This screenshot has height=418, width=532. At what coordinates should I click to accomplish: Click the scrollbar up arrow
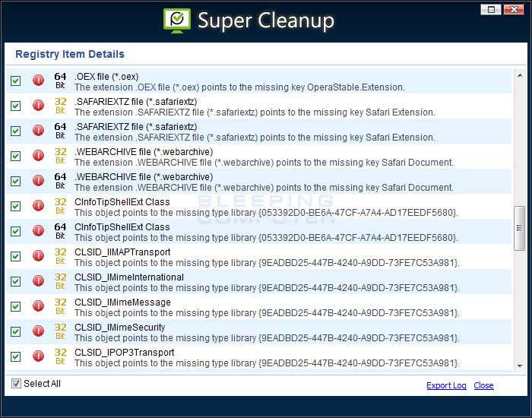pos(519,76)
